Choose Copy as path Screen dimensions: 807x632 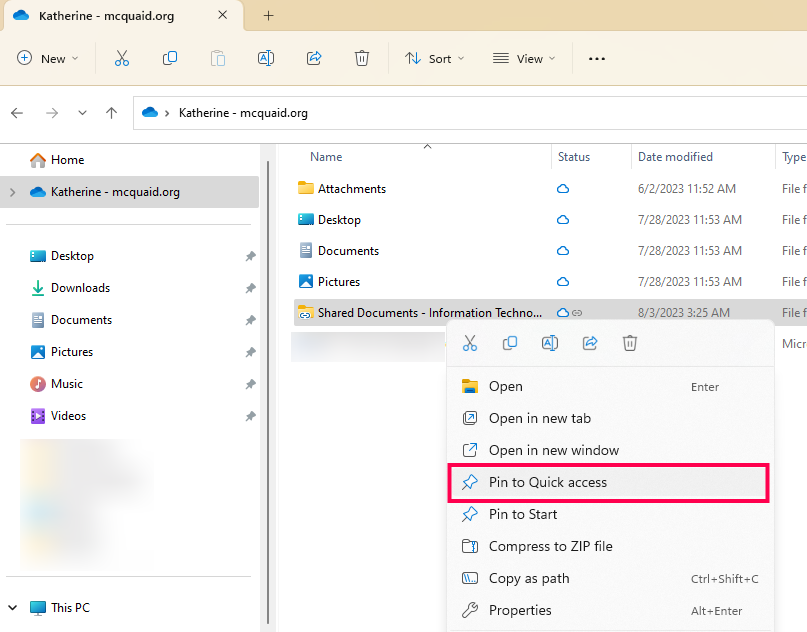coord(610,578)
